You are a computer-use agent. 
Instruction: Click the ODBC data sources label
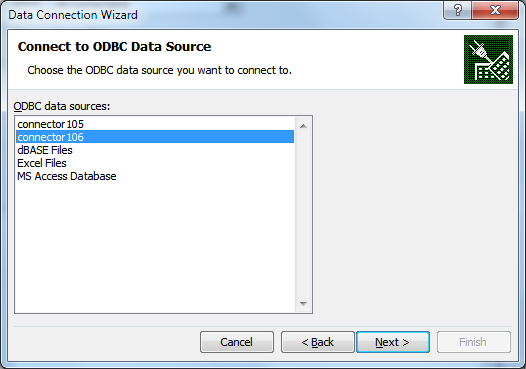pos(62,106)
